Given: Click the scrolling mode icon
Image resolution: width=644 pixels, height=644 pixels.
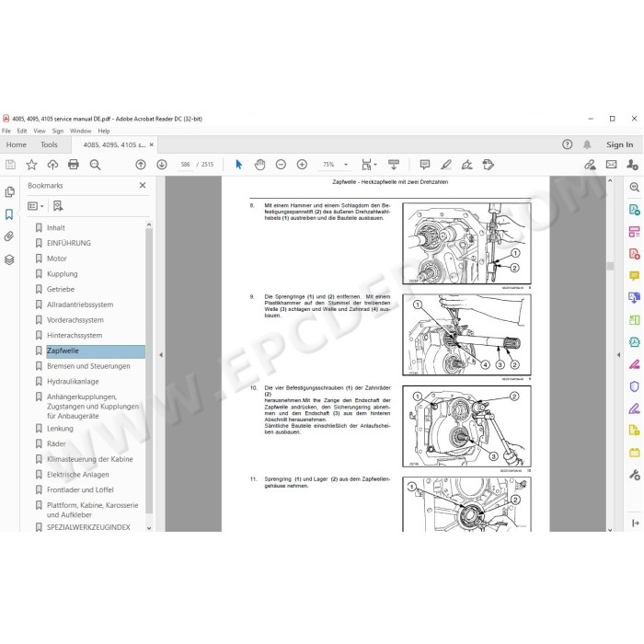Looking at the screenshot, I should [x=394, y=165].
